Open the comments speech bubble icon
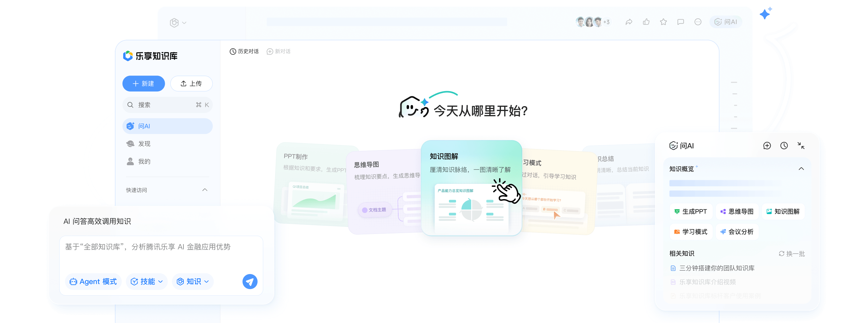868x323 pixels. [680, 22]
